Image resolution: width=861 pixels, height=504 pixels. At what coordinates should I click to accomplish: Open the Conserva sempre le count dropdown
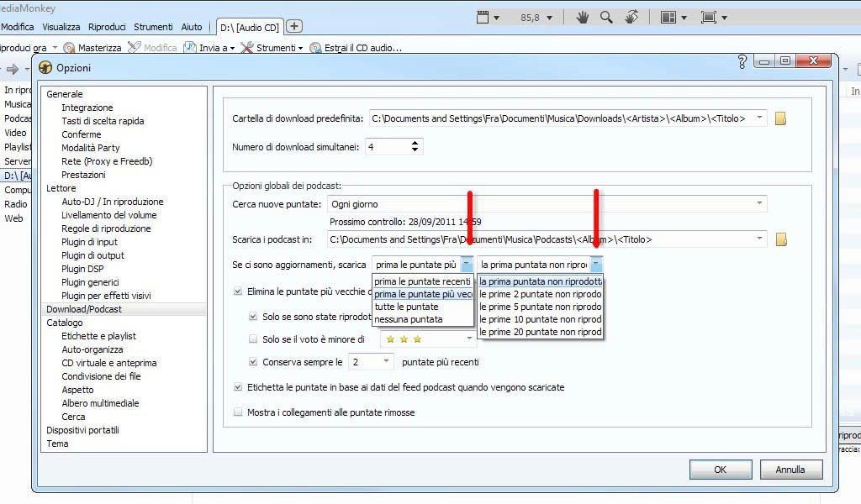click(x=386, y=361)
